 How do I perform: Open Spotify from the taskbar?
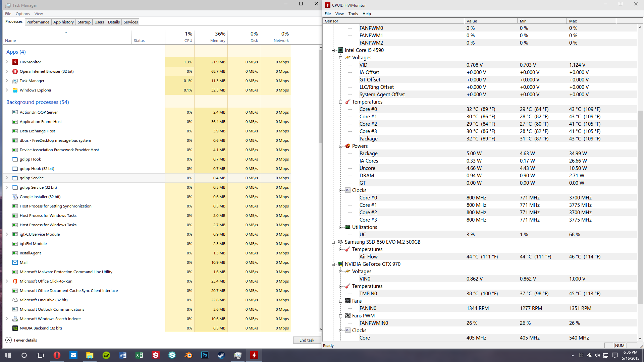(106, 355)
